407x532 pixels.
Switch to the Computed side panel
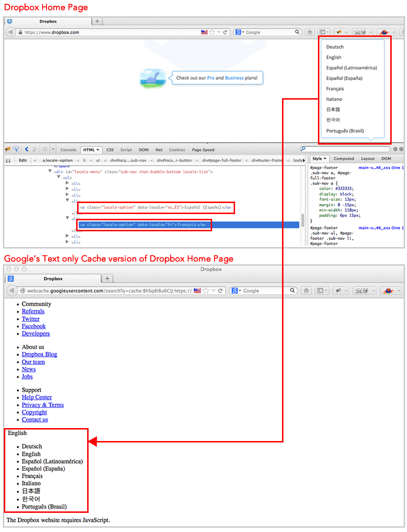coord(344,158)
